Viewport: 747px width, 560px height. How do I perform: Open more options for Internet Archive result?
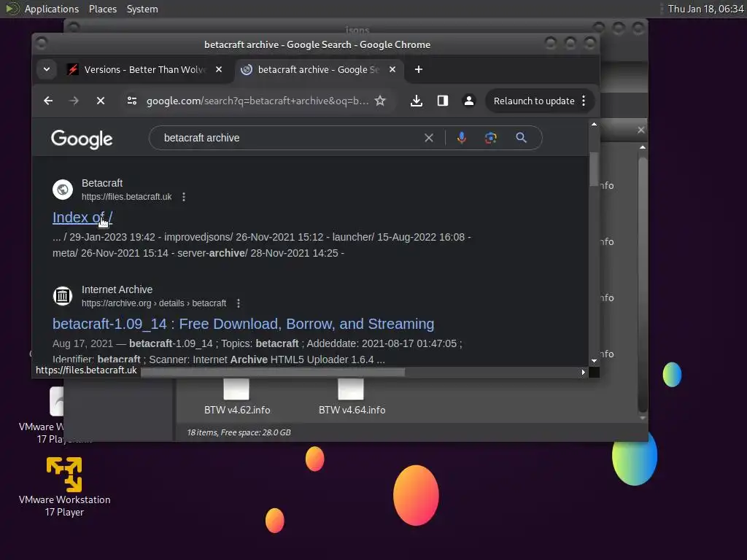pos(239,303)
